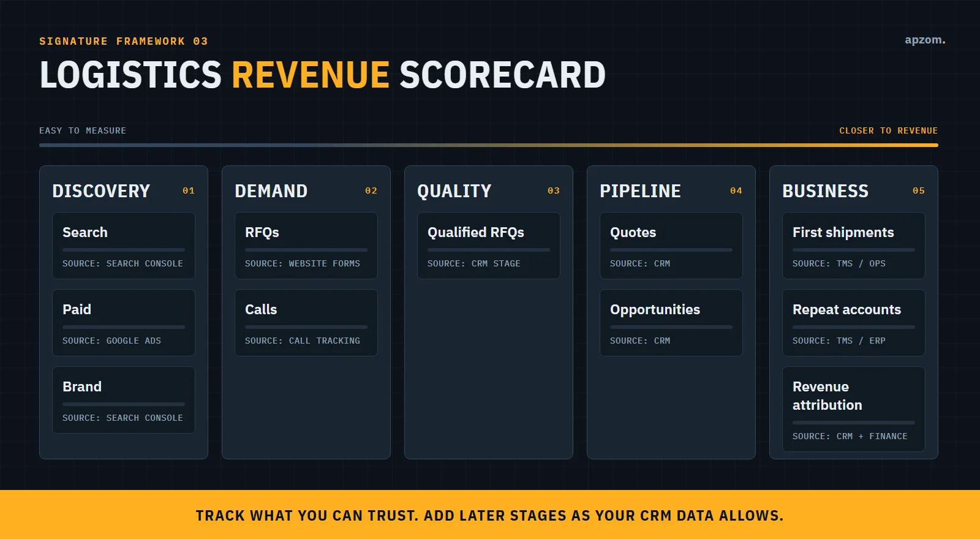Screen dimensions: 980x539
Task: Click the 'Calls' metric title
Action: pos(261,309)
